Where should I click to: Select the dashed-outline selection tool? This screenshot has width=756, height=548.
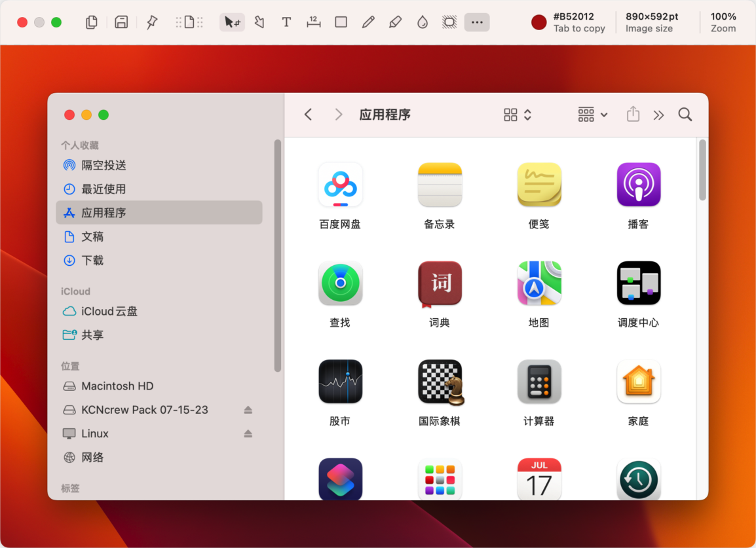[449, 22]
